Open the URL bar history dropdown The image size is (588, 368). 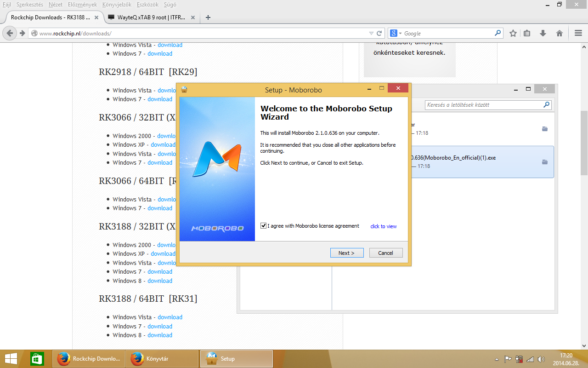[x=371, y=33]
